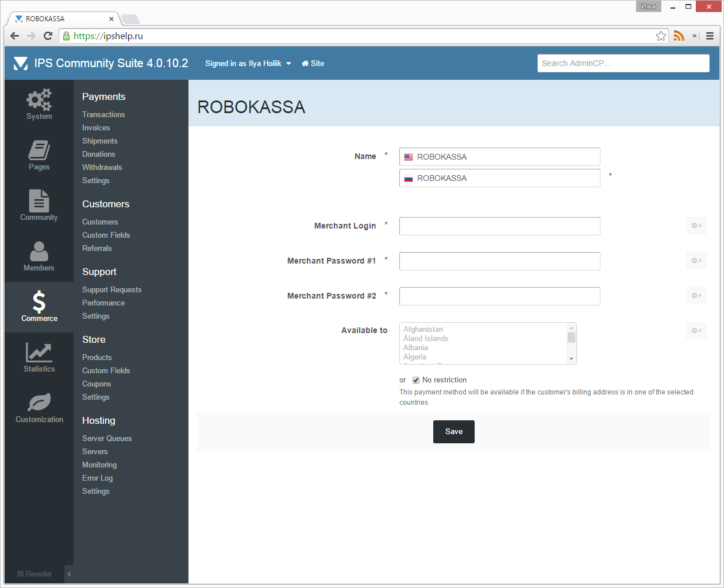
Task: Open the Support Requests link
Action: click(112, 289)
